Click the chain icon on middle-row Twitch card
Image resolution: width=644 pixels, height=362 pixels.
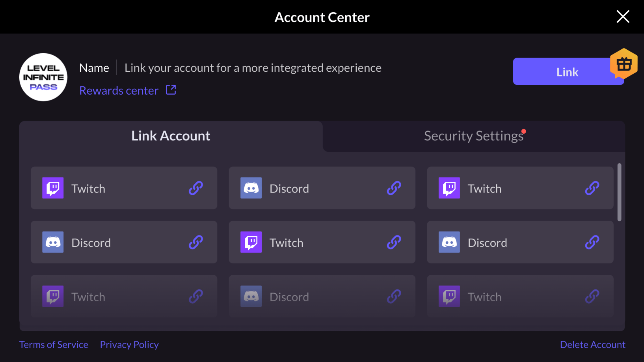[394, 242]
